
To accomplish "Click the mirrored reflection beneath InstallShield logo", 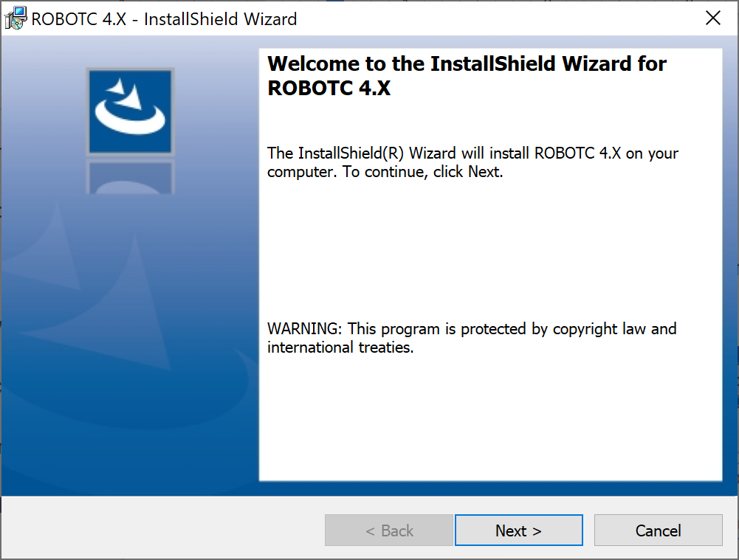I will click(130, 177).
